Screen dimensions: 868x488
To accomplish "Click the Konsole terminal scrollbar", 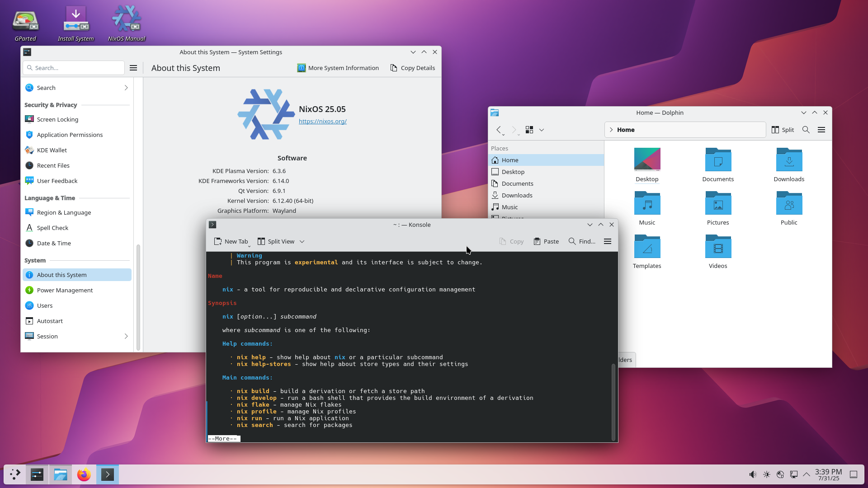I will point(613,402).
